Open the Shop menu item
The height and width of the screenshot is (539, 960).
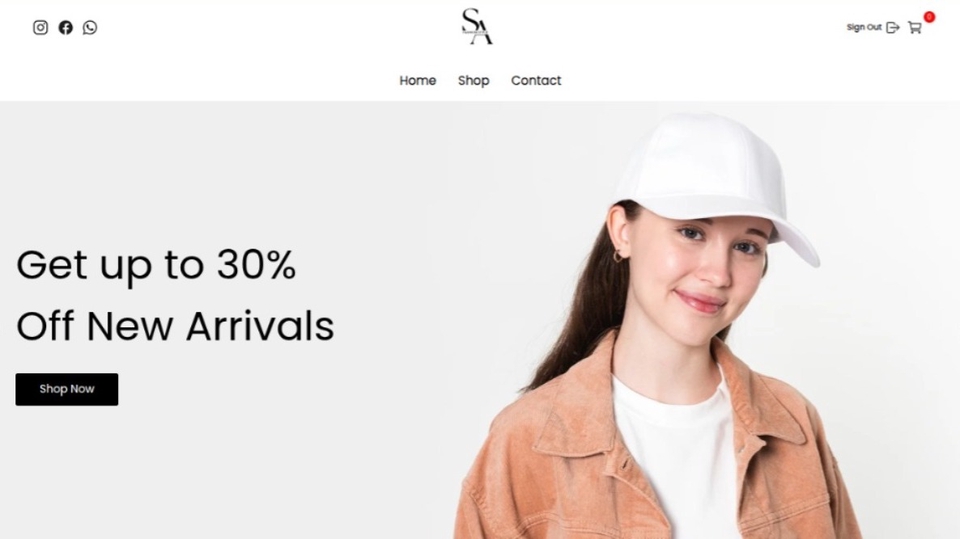[x=473, y=81]
